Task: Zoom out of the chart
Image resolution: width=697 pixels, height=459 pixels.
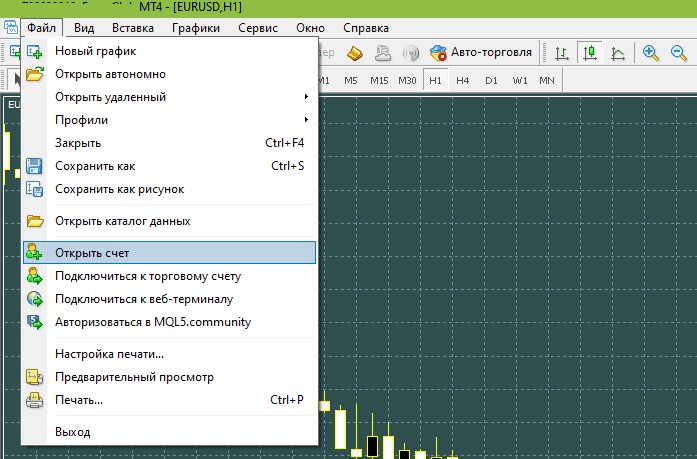Action: (x=679, y=53)
